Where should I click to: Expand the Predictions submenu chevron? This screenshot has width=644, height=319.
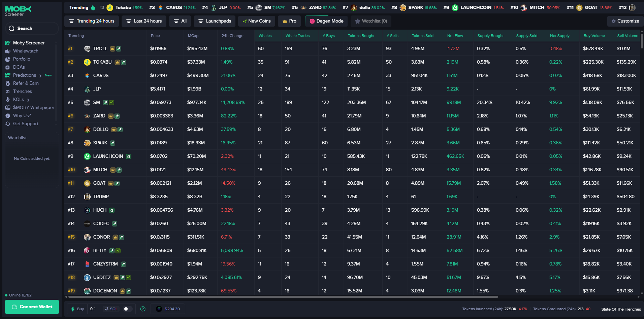40,76
